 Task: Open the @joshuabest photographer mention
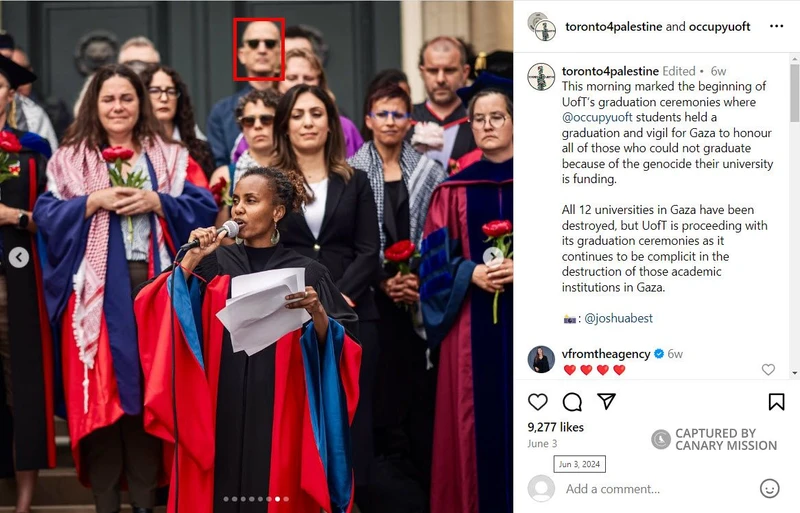click(x=618, y=319)
